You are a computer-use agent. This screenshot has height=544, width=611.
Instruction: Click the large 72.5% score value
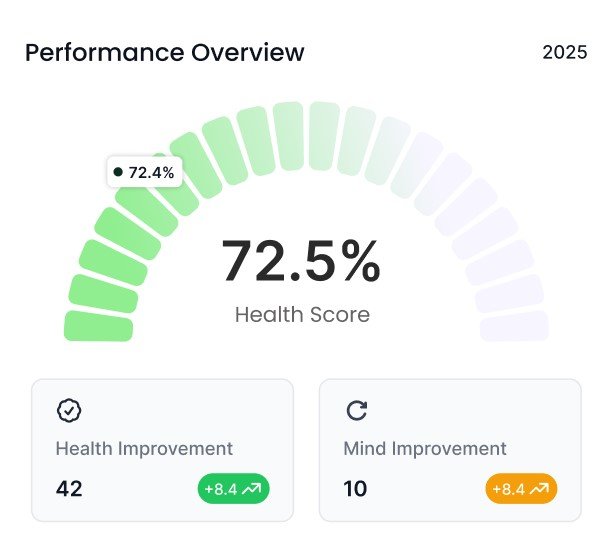tap(301, 261)
